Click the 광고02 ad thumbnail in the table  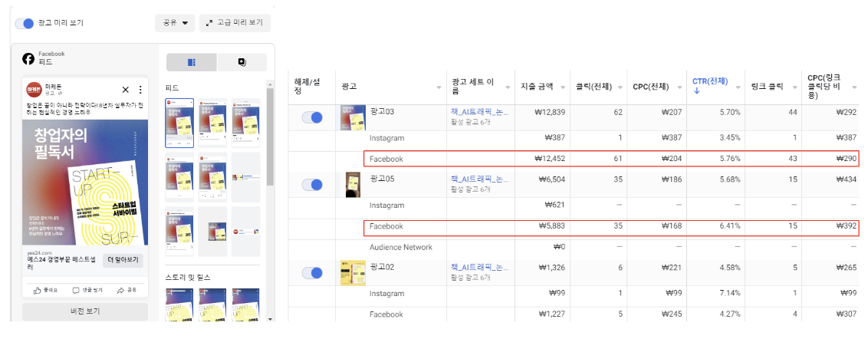tap(353, 272)
